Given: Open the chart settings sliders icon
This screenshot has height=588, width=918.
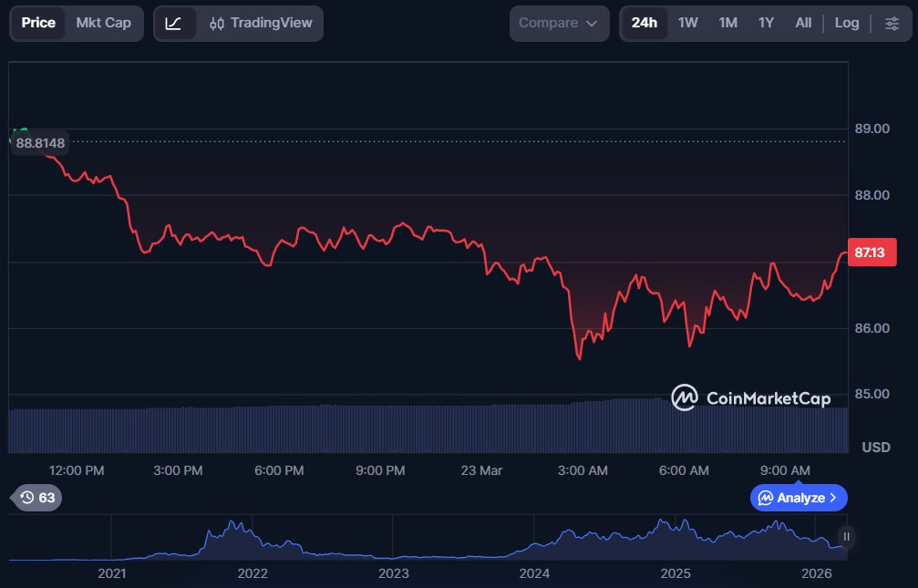Looking at the screenshot, I should click(x=892, y=23).
